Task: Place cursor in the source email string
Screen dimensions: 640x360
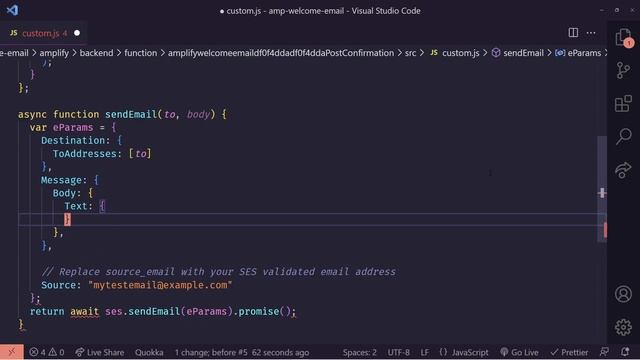Action: point(160,285)
